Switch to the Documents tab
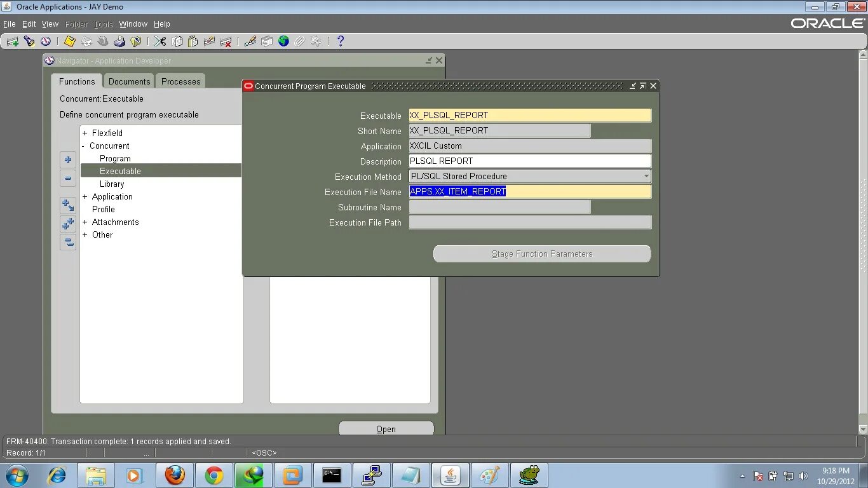 [129, 81]
